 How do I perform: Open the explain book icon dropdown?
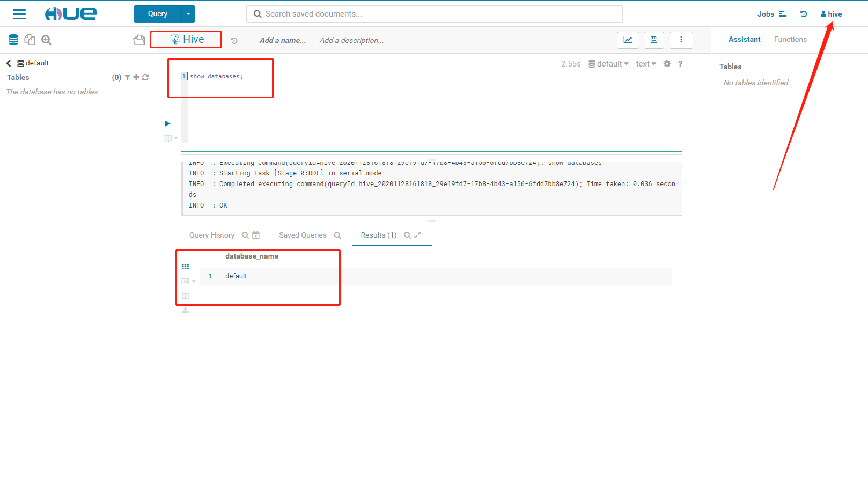point(171,138)
